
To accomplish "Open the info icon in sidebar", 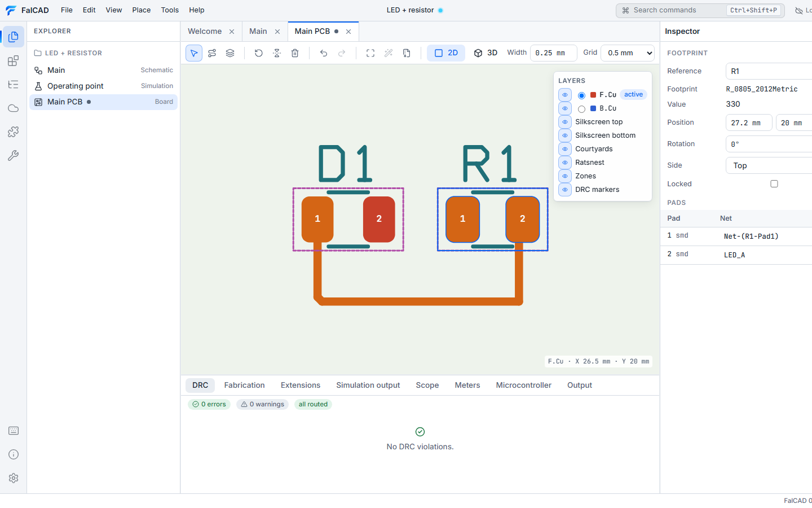I will [x=14, y=454].
